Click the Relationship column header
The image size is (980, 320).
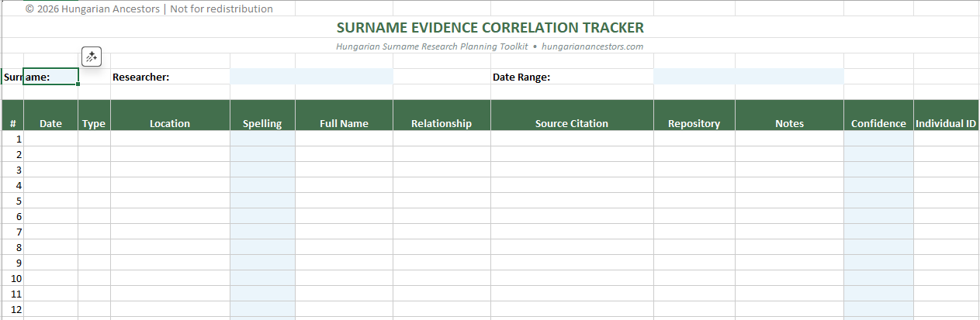442,123
